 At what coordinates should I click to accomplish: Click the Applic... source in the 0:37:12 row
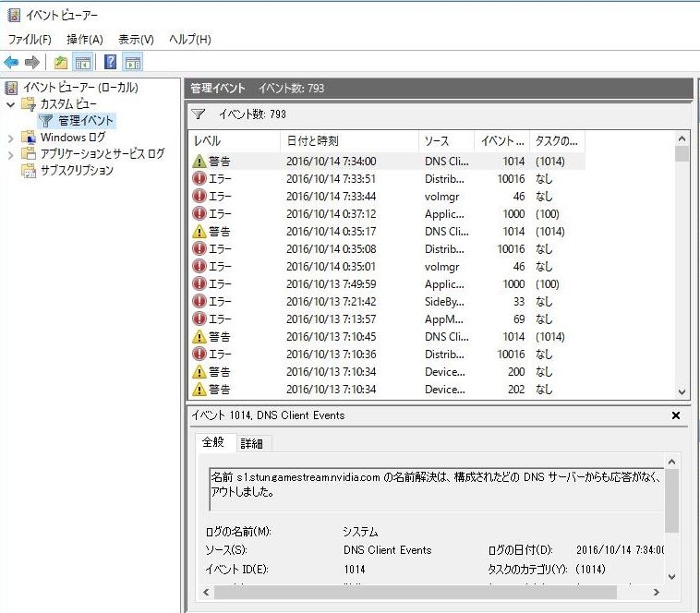[x=444, y=214]
